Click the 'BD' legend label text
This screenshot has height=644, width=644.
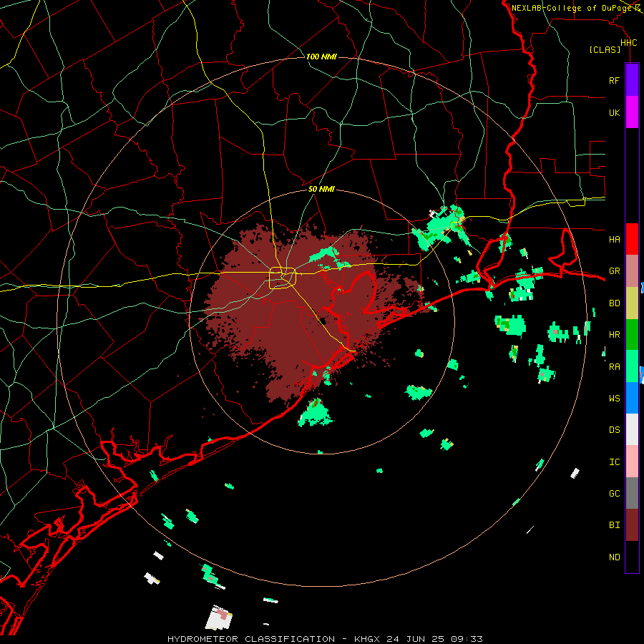(x=614, y=303)
